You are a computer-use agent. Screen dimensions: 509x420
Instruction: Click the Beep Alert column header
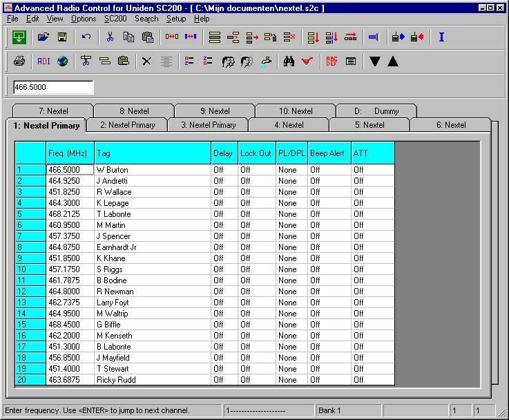[329, 153]
